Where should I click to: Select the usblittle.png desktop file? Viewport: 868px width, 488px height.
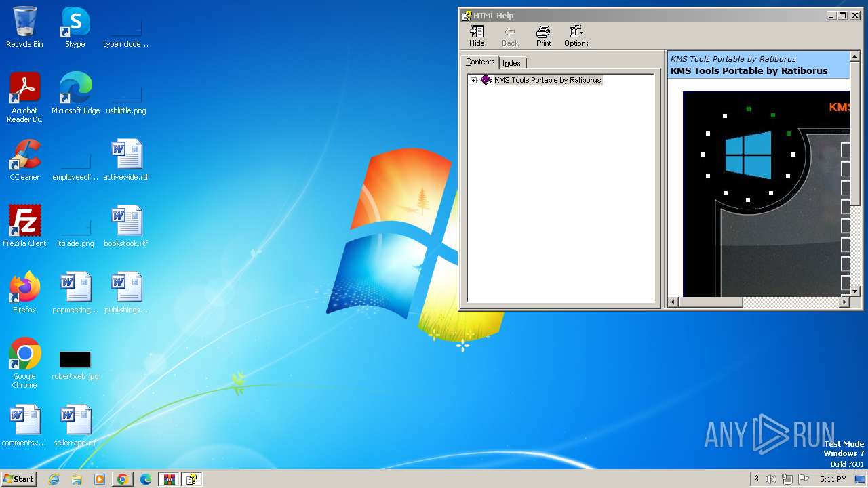click(126, 97)
